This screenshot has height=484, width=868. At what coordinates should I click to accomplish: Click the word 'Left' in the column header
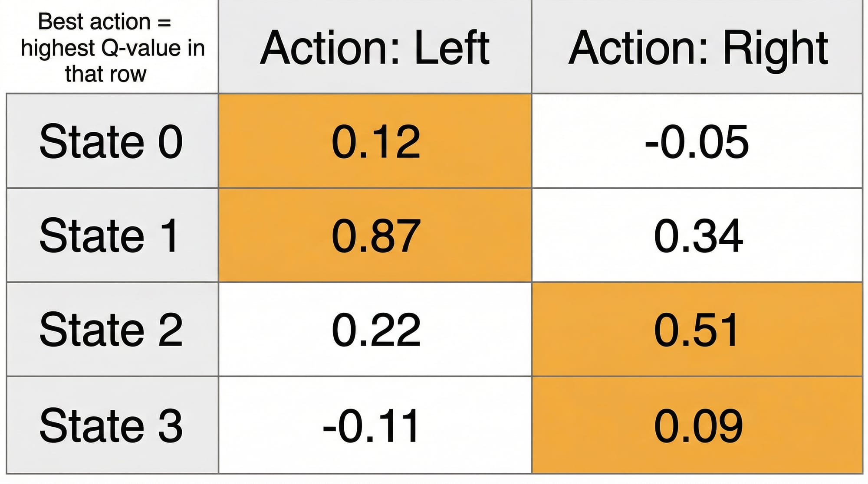tap(451, 48)
